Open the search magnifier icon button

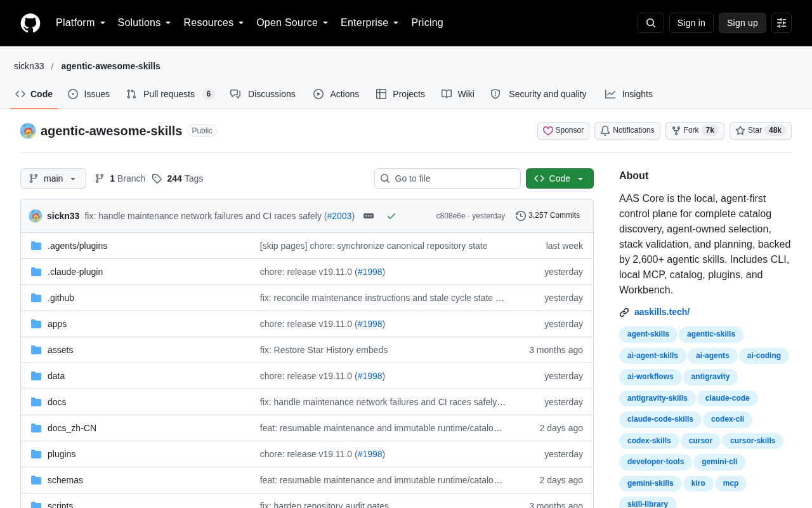pos(651,23)
